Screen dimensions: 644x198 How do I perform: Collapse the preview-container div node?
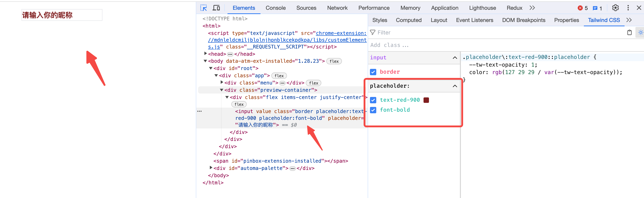(x=222, y=90)
